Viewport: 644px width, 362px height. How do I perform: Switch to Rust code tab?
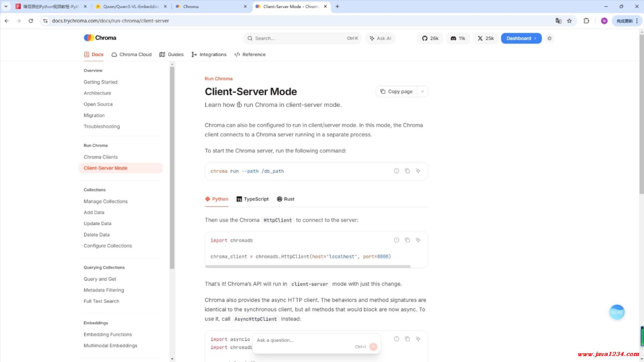285,199
